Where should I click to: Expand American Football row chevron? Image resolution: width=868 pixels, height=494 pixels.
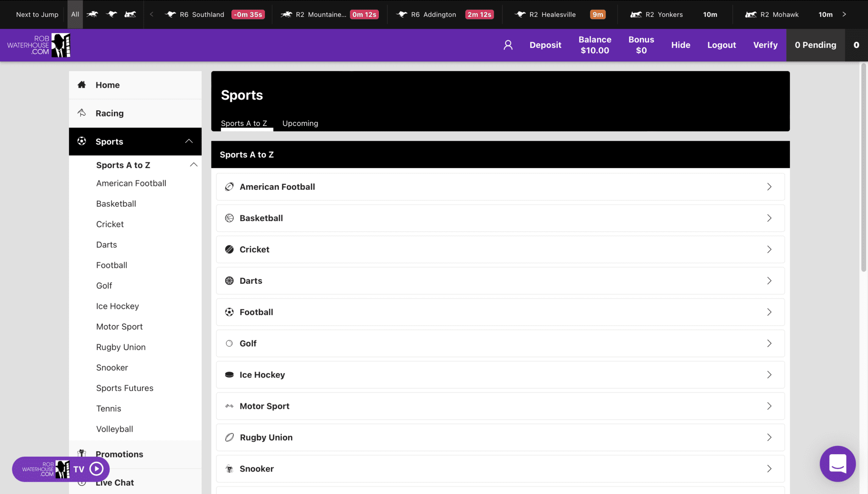[769, 187]
